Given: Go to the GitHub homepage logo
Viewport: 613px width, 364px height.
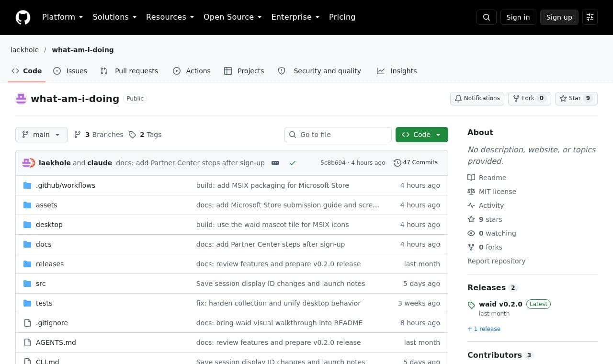Looking at the screenshot, I should [23, 17].
